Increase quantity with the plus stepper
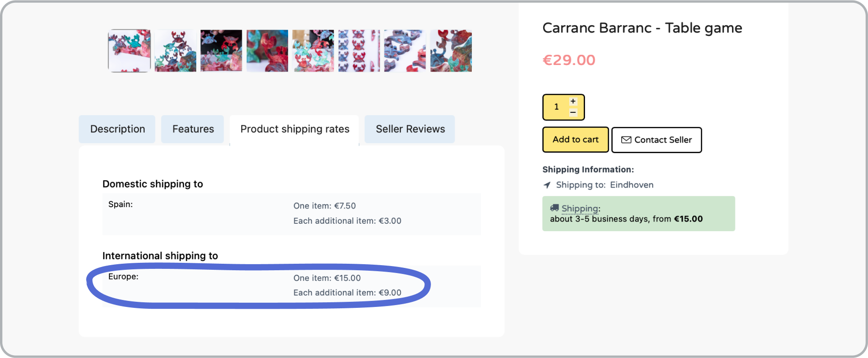This screenshot has width=868, height=358. 573,101
